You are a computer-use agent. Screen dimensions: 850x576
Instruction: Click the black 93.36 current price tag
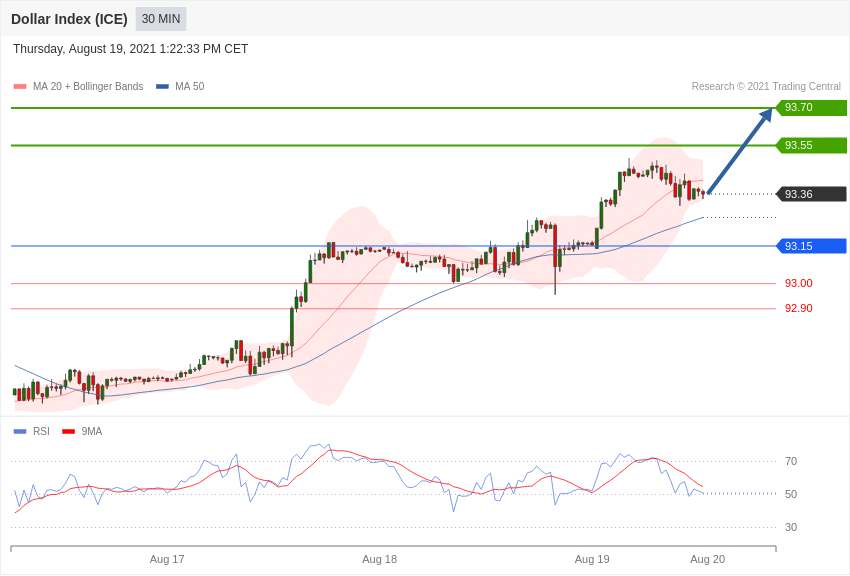click(812, 194)
